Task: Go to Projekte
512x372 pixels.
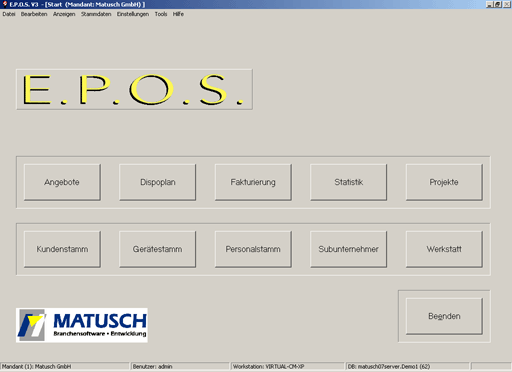Action: [x=444, y=182]
